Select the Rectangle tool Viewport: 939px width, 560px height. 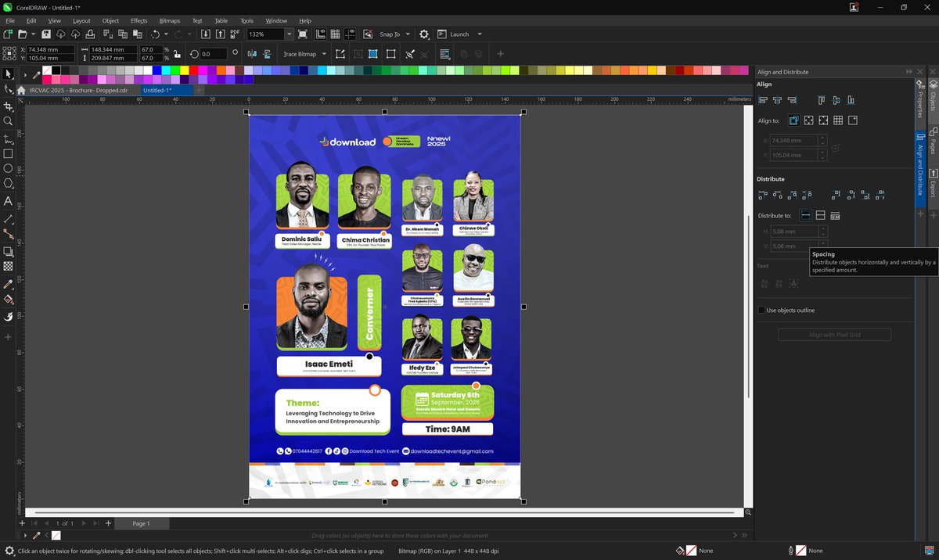[8, 153]
